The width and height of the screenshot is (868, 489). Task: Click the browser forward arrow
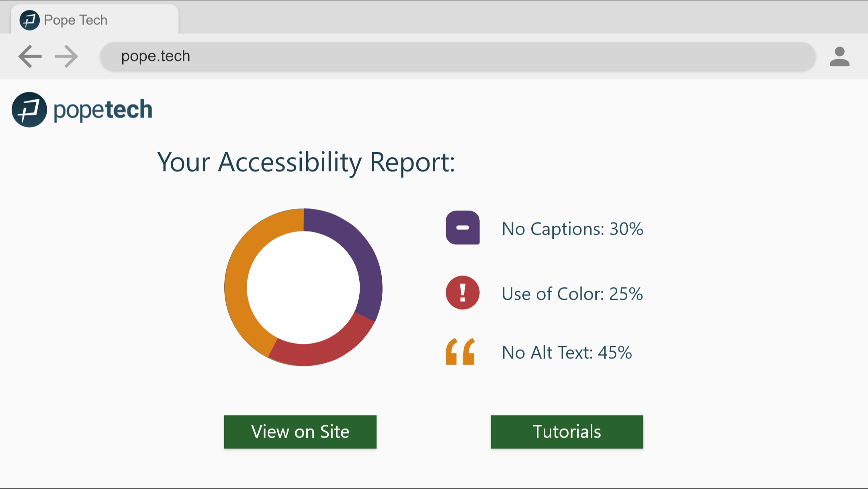[x=66, y=57]
